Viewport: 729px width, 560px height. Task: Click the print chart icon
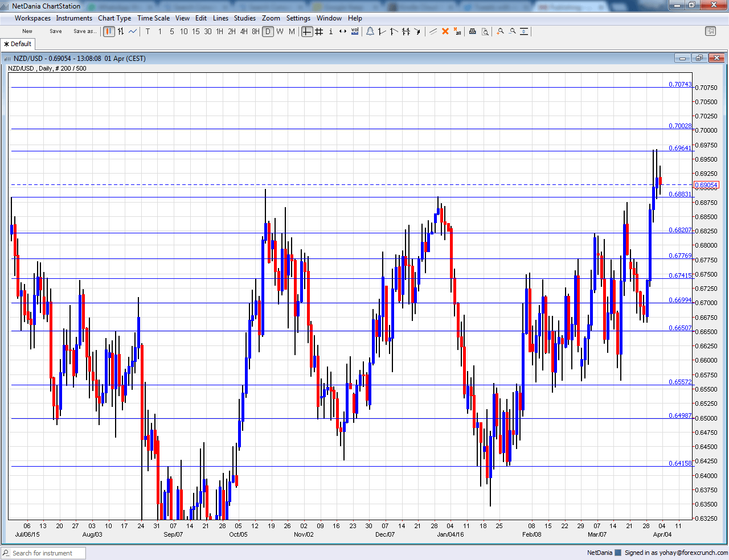coord(472,31)
